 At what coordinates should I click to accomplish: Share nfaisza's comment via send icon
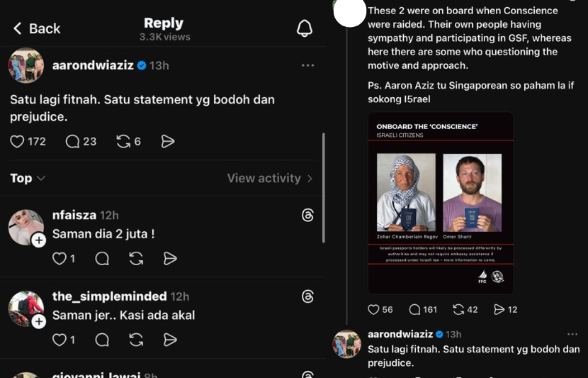click(170, 259)
